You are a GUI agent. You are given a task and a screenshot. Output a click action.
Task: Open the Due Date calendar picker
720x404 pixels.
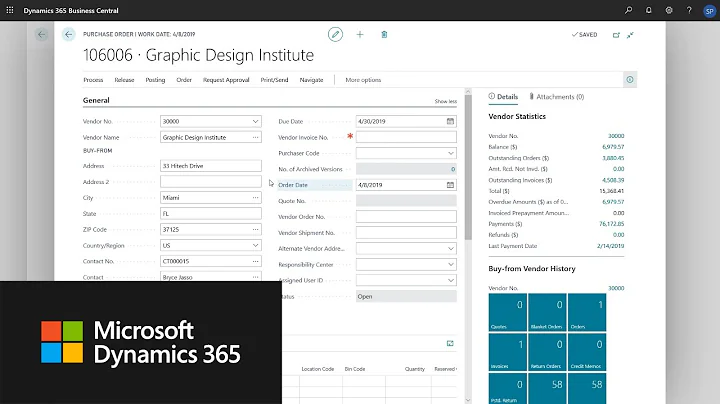[450, 121]
